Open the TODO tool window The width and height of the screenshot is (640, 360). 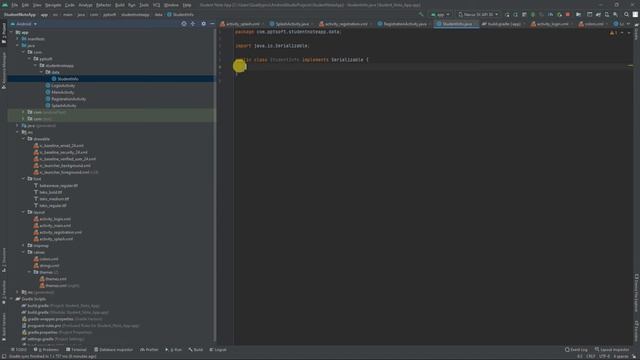pos(19,350)
